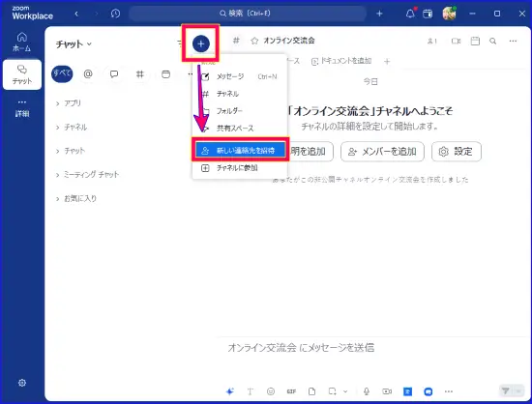Select 新しい連絡先を招待 menu item
The height and width of the screenshot is (404, 532).
241,150
